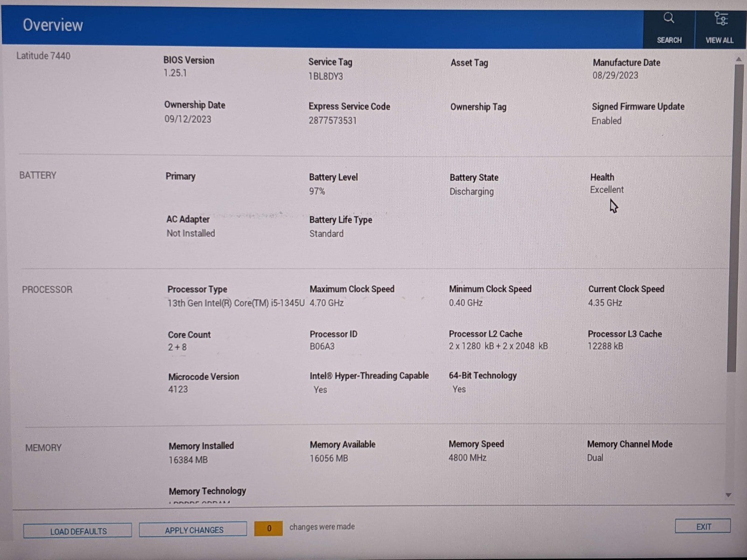747x560 pixels.
Task: Exit the BIOS setup via Exit button
Action: point(703,526)
